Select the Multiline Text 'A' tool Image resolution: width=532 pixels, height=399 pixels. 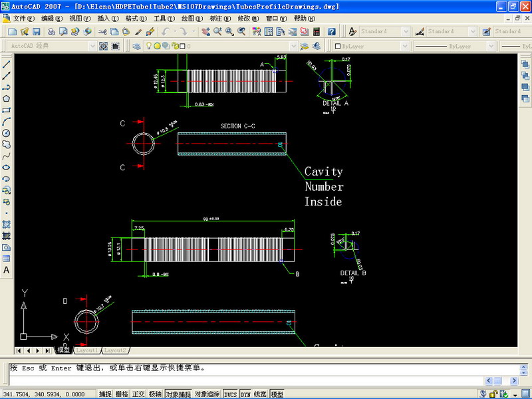coord(7,270)
